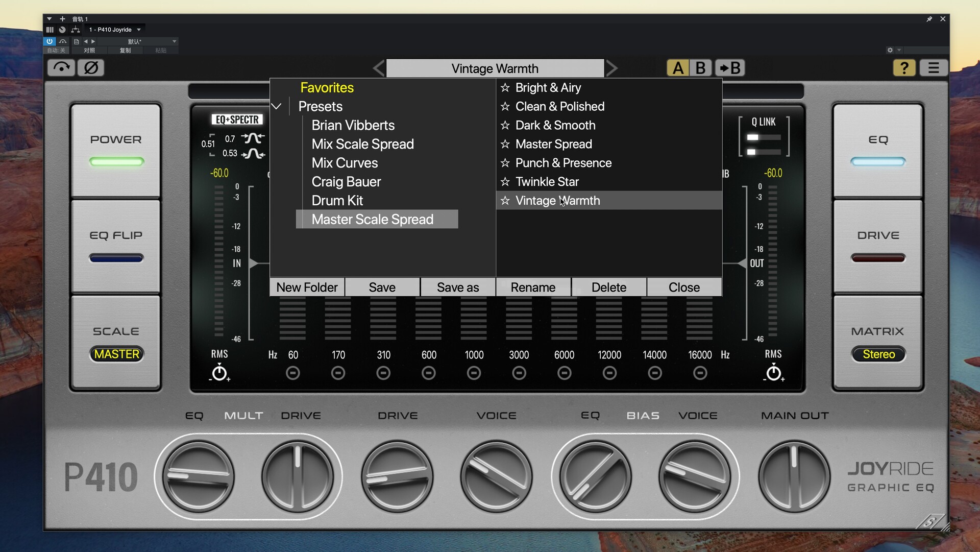
Task: Choose the Punch & Presence preset
Action: tap(563, 163)
